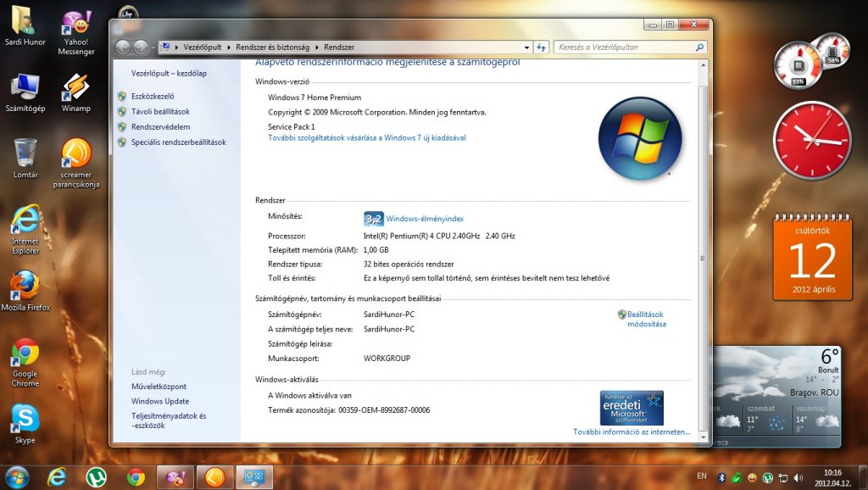Viewport: 868px width, 490px height.
Task: Click Bluetooth tray icon
Action: tap(722, 477)
